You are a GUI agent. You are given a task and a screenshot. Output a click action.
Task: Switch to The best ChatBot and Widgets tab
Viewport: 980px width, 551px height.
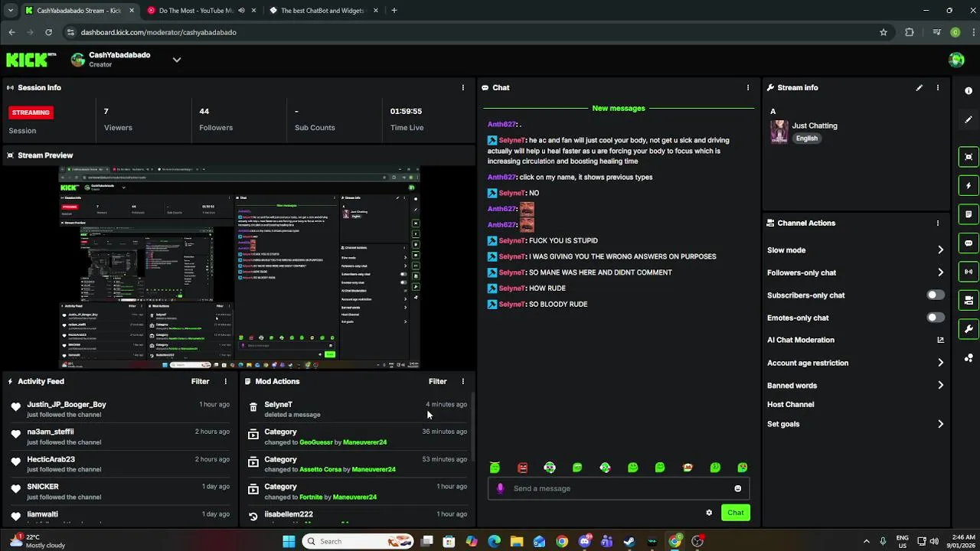[324, 11]
